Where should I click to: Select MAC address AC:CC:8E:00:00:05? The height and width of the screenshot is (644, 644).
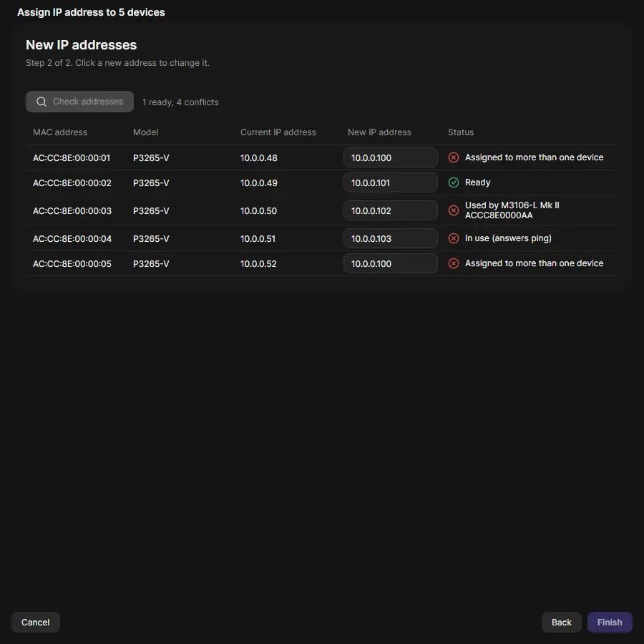coord(72,263)
